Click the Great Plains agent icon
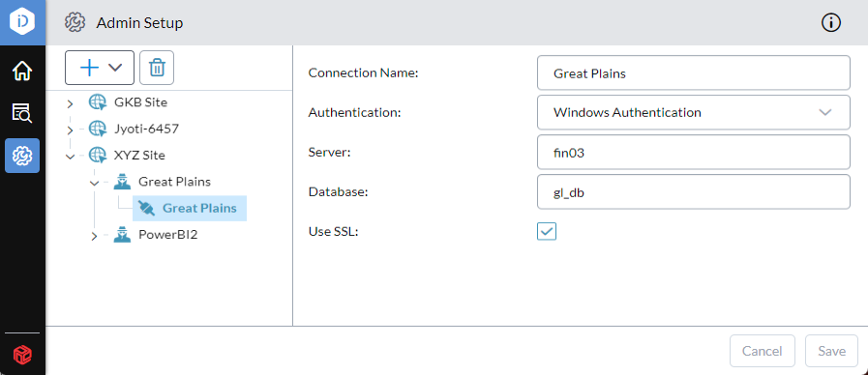Image resolution: width=868 pixels, height=375 pixels. pyautogui.click(x=122, y=182)
